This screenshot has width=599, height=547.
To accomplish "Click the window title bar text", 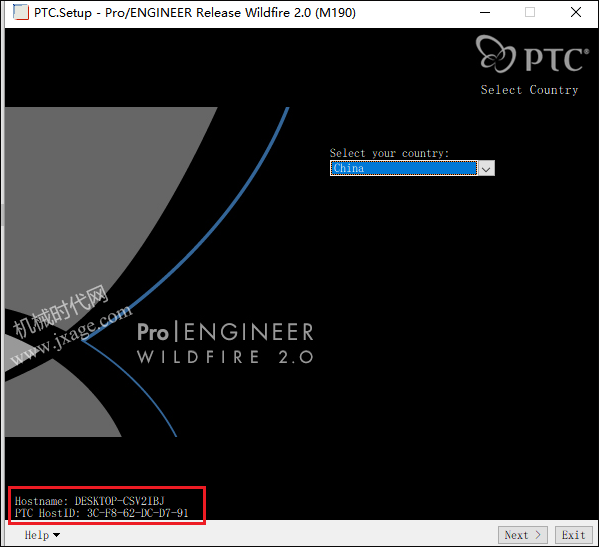I will point(195,13).
